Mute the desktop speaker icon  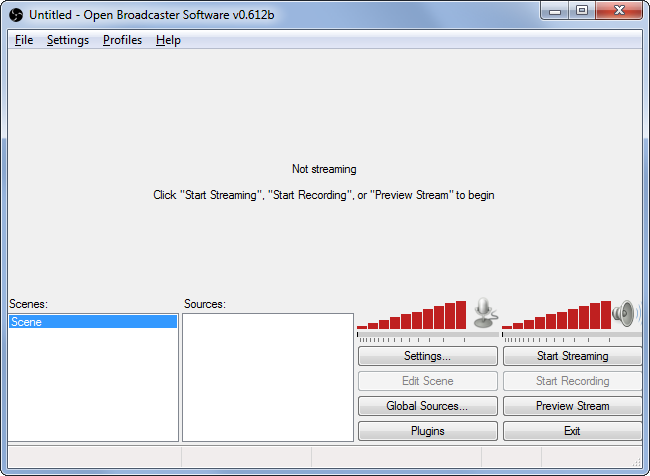[626, 313]
